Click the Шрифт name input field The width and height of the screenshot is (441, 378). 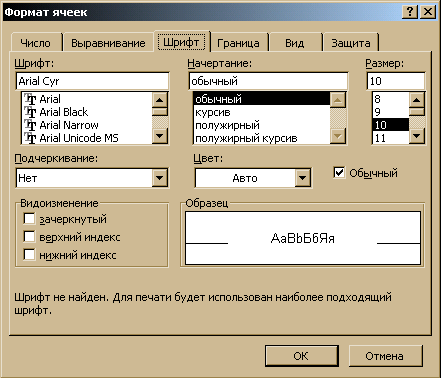92,81
